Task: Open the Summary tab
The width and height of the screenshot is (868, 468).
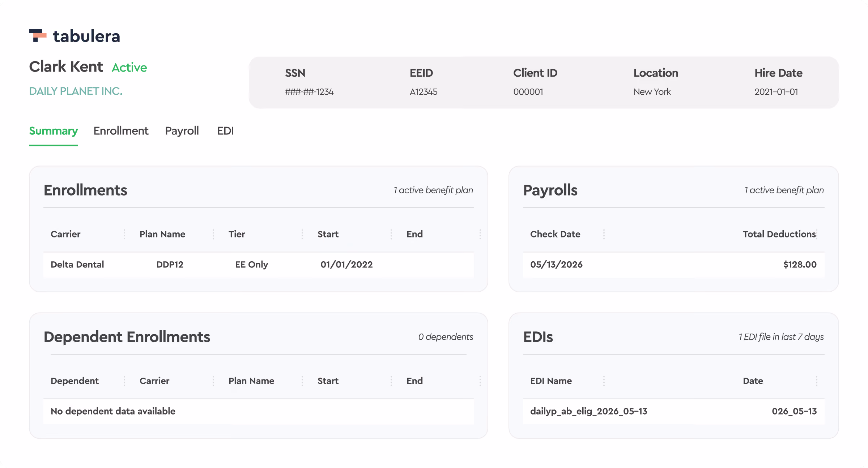Action: pos(54,131)
